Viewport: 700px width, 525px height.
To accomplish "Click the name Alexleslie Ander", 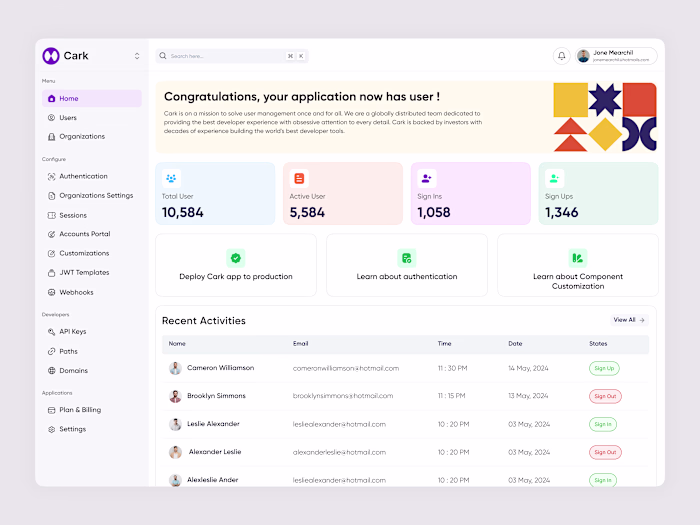I will [x=212, y=480].
